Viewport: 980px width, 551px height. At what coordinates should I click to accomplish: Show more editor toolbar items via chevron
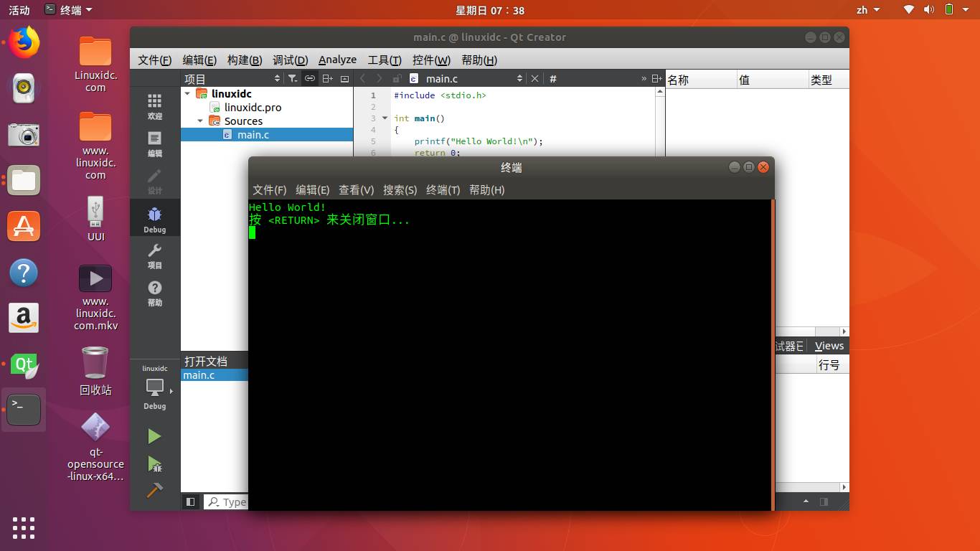coord(644,78)
